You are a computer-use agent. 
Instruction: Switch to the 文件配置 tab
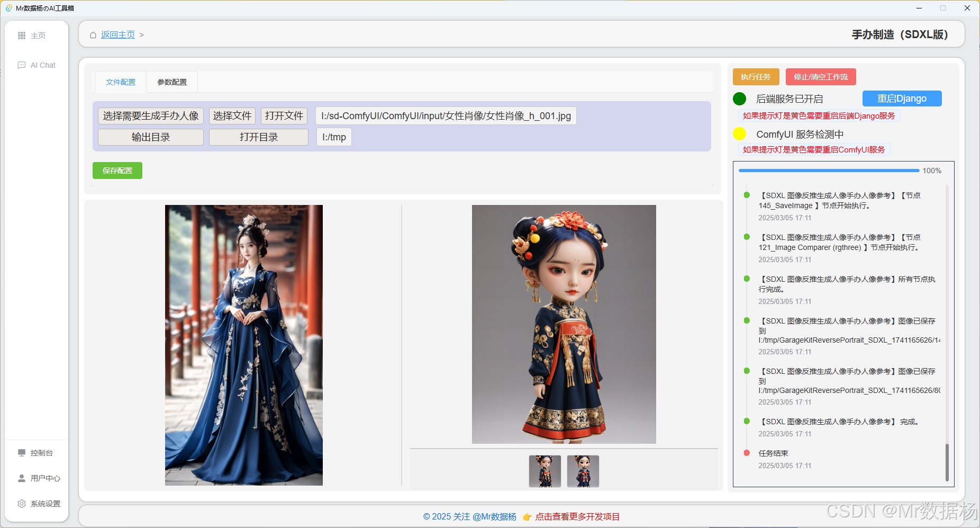click(121, 82)
